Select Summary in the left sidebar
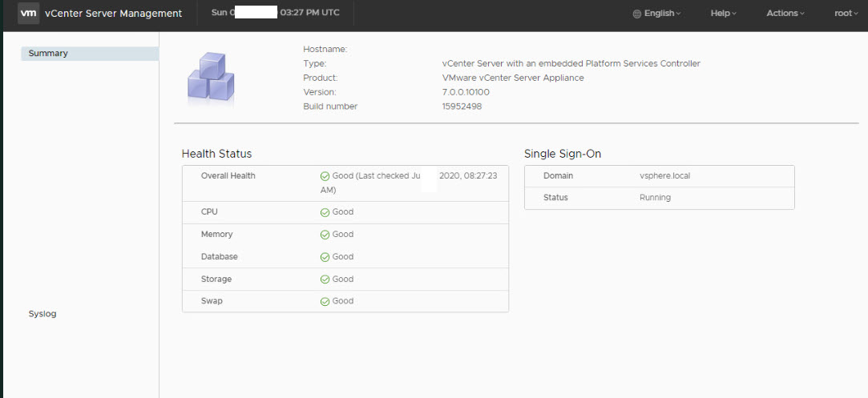This screenshot has height=398, width=868. (48, 54)
